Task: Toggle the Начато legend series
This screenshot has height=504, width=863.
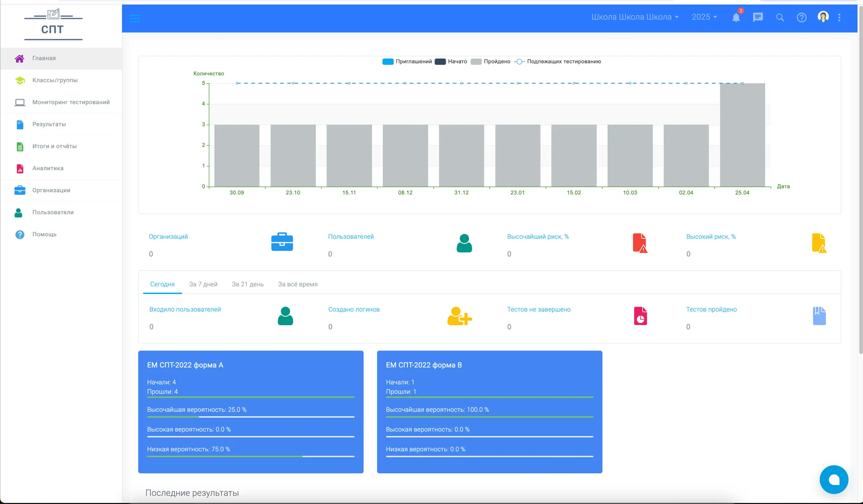Action: [x=451, y=62]
